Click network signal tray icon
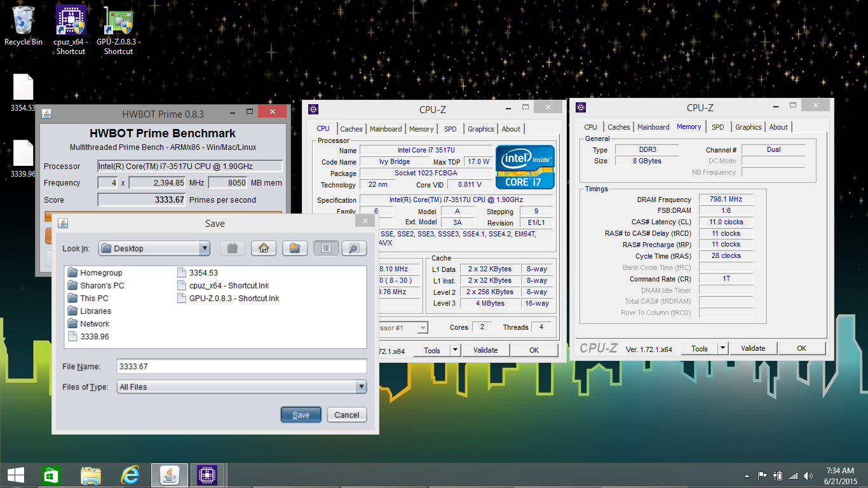This screenshot has height=488, width=868. (x=793, y=476)
